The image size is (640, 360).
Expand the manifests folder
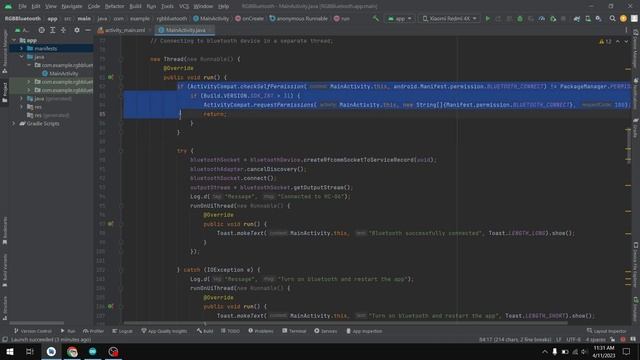(22, 48)
